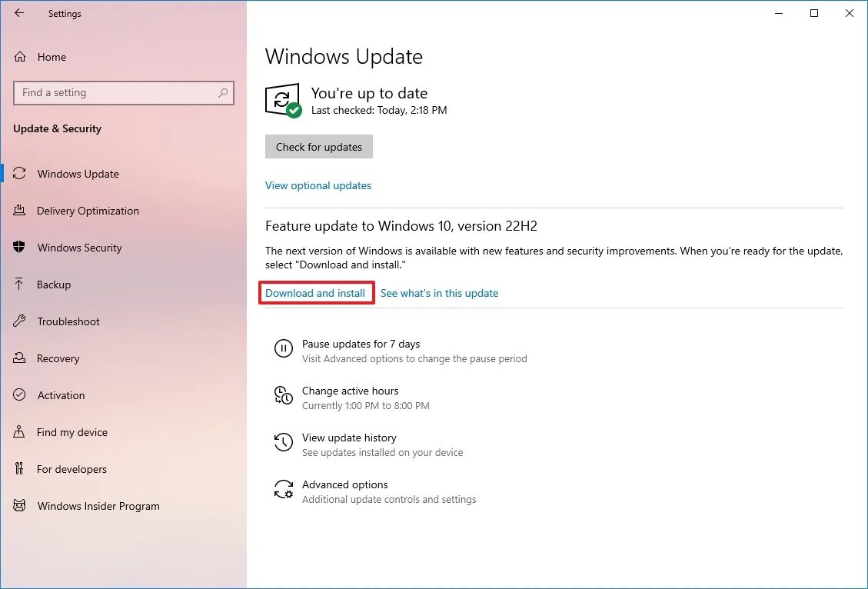Image resolution: width=868 pixels, height=589 pixels.
Task: Click "Feature update to Windows 10, version 22H2" heading
Action: [401, 226]
